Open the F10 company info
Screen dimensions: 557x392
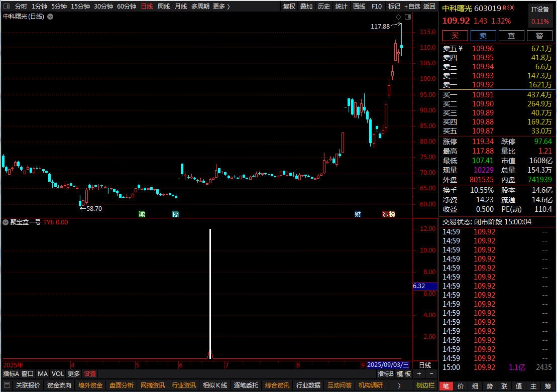tap(377, 7)
